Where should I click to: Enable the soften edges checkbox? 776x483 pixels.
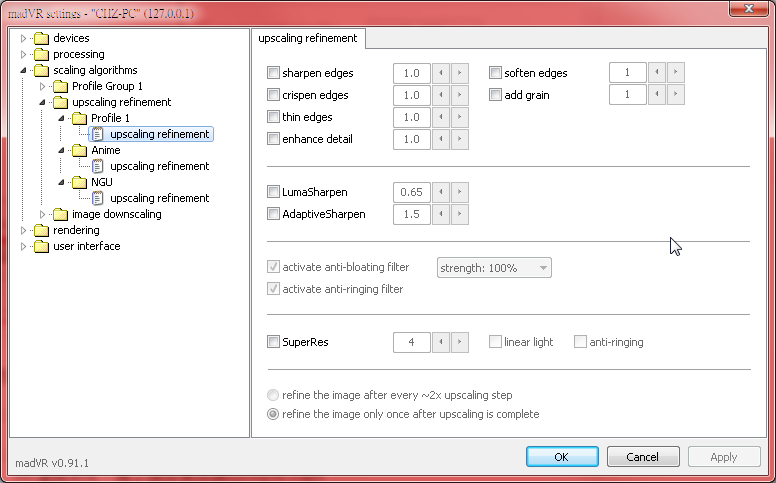495,73
